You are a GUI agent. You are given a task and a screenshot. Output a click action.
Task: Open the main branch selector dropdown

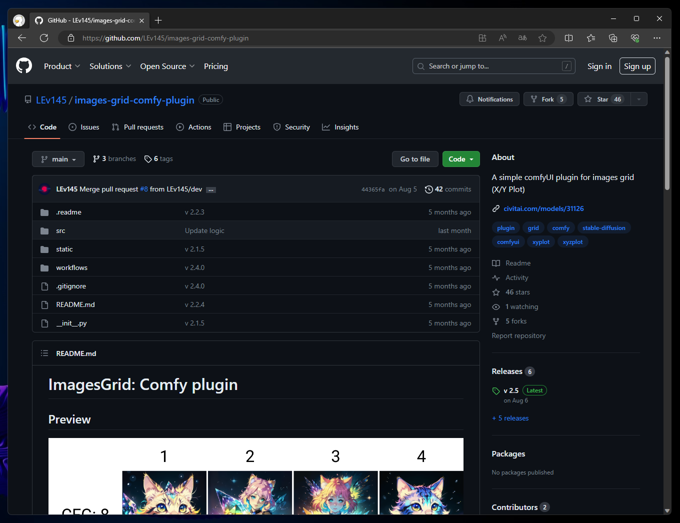point(58,159)
